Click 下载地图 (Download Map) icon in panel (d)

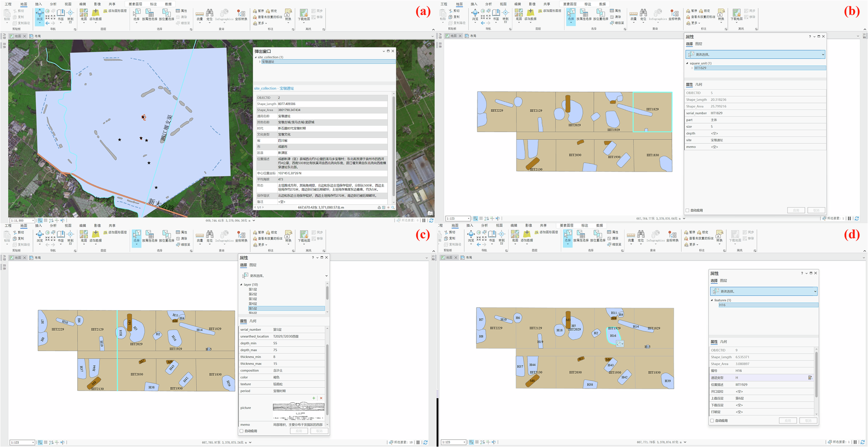735,235
